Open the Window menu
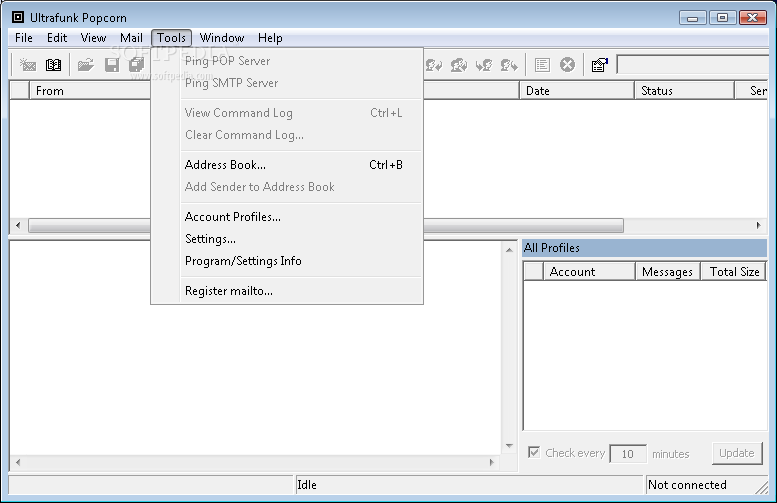777x503 pixels. click(222, 38)
